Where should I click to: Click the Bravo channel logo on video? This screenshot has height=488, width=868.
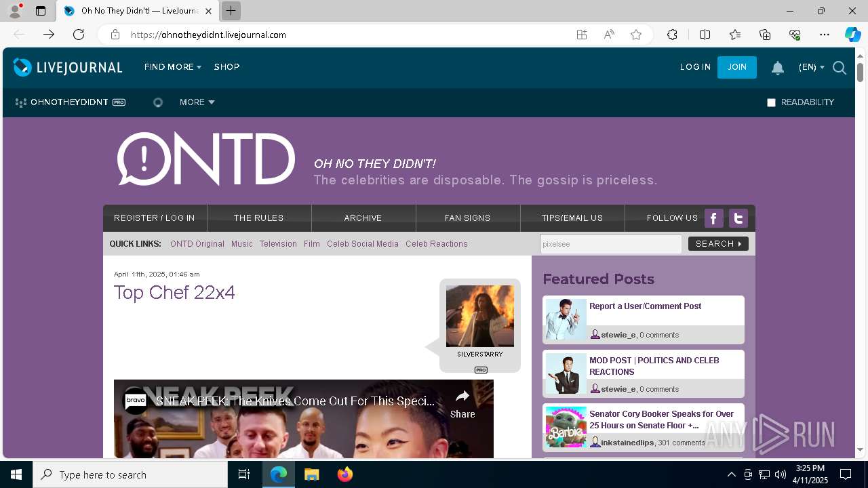pos(136,401)
